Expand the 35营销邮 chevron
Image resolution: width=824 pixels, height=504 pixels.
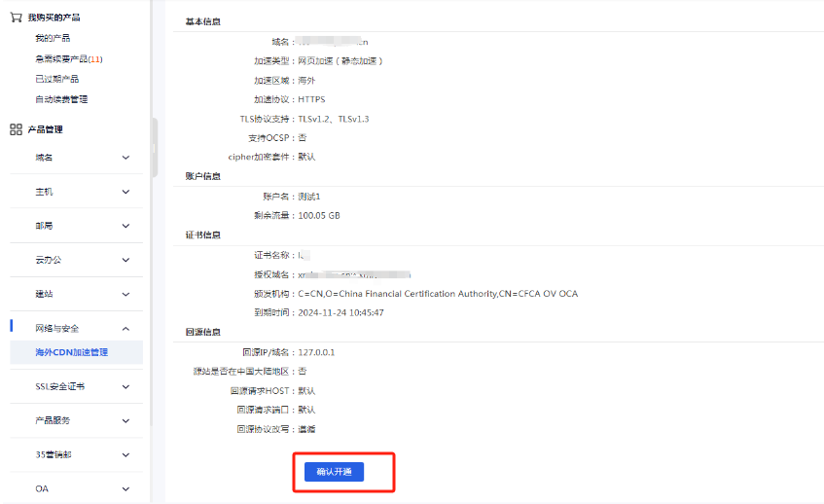tap(125, 454)
